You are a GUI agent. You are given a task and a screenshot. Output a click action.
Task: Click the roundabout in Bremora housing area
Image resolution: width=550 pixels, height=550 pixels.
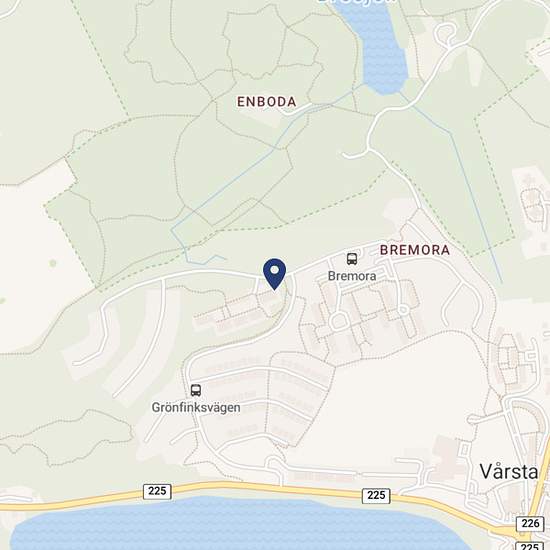[338, 322]
